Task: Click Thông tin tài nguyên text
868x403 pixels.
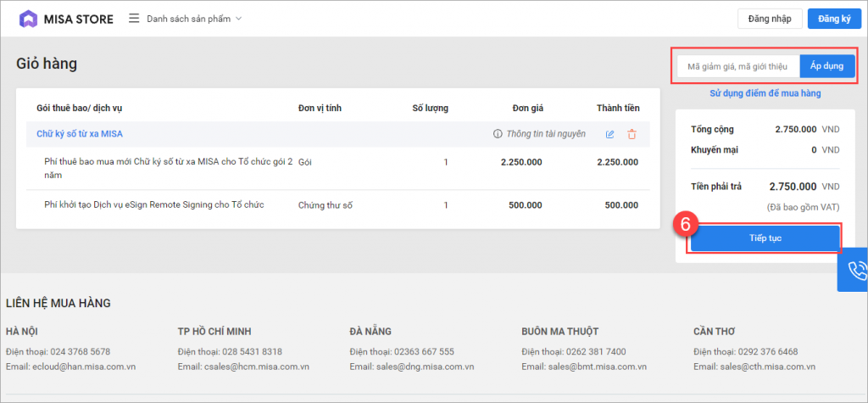Action: [x=546, y=133]
